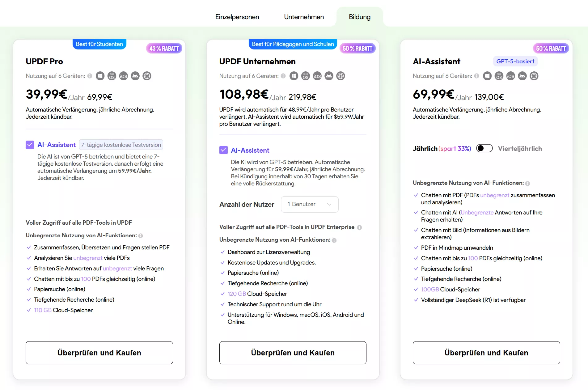Click the Android icon in UPDF Pro card

coord(135,76)
